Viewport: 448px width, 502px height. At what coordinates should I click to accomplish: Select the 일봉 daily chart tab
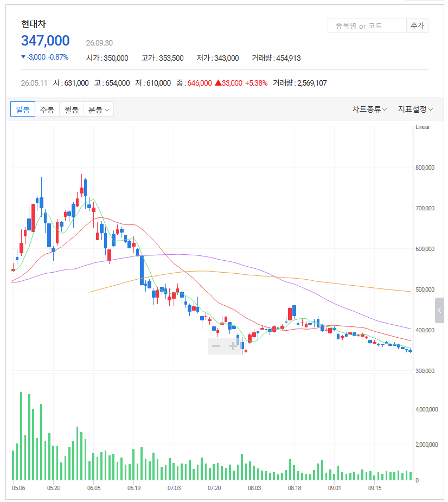[23, 109]
